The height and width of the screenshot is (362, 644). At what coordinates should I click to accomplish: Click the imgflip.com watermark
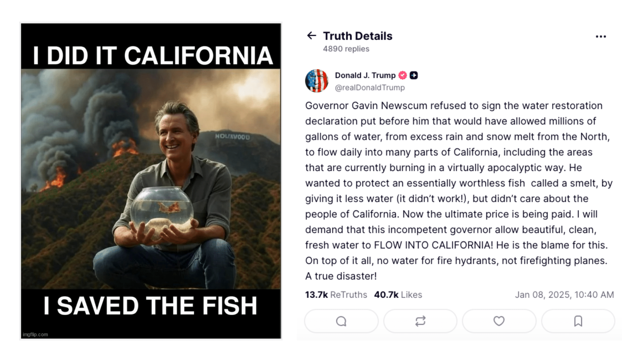[35, 335]
